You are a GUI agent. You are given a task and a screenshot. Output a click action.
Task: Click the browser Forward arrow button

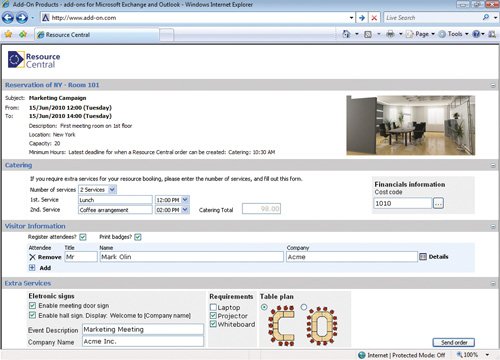point(22,17)
